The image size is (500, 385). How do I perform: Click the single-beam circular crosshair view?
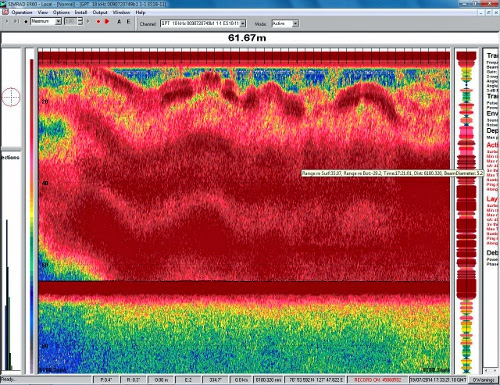11,97
